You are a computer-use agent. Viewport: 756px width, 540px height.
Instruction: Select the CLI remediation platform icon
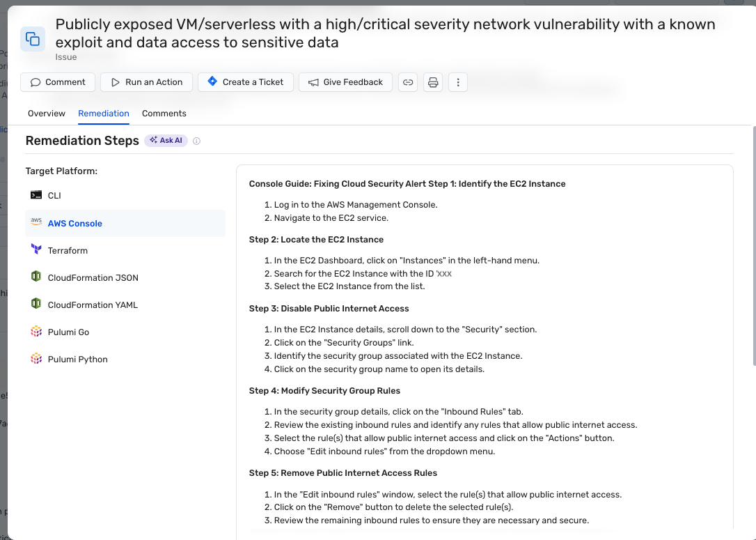(x=36, y=195)
